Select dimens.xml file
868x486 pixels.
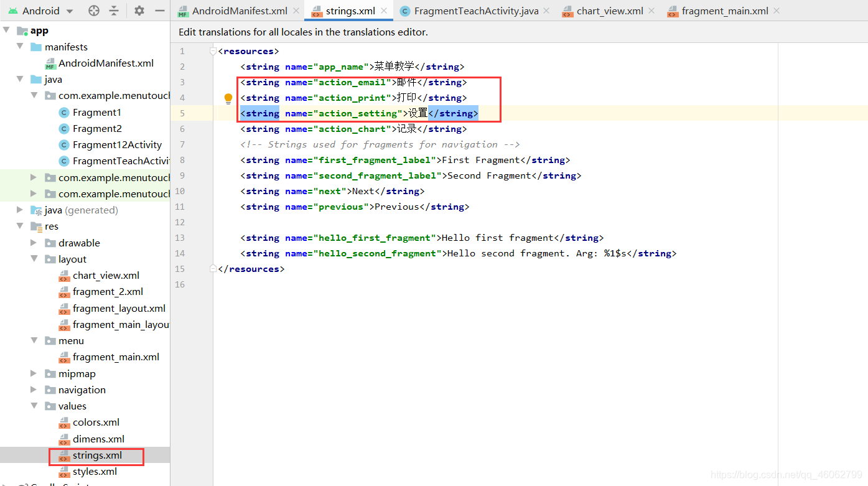[x=98, y=439]
